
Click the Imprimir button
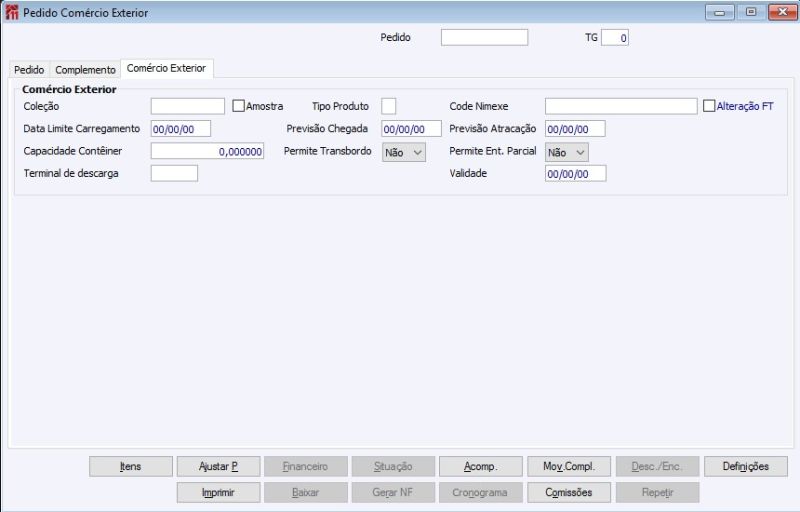[218, 493]
